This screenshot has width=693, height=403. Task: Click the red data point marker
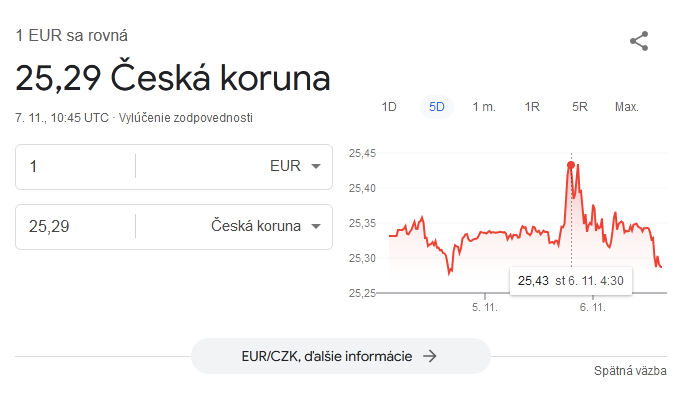pyautogui.click(x=571, y=165)
